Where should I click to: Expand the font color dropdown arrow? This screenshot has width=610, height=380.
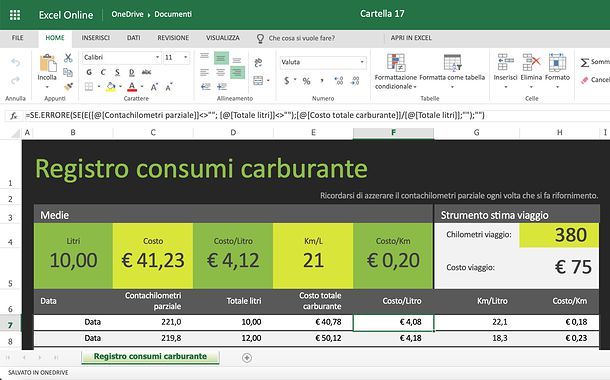142,86
